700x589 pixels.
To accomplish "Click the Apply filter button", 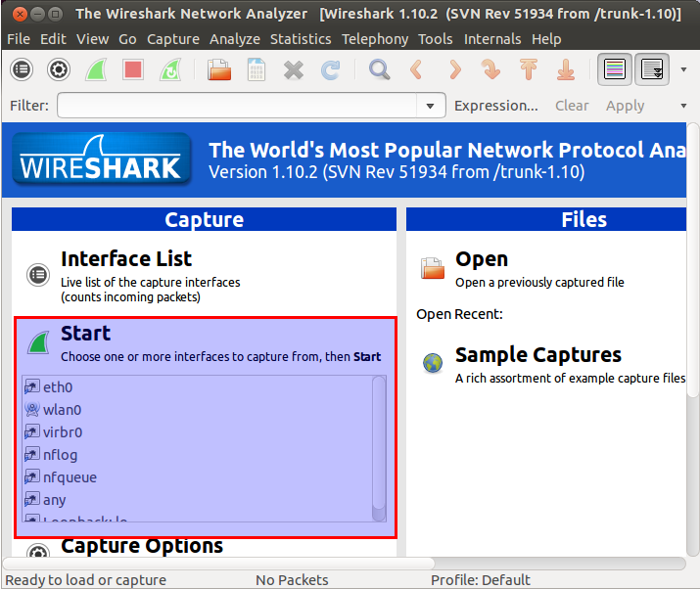I will tap(625, 106).
